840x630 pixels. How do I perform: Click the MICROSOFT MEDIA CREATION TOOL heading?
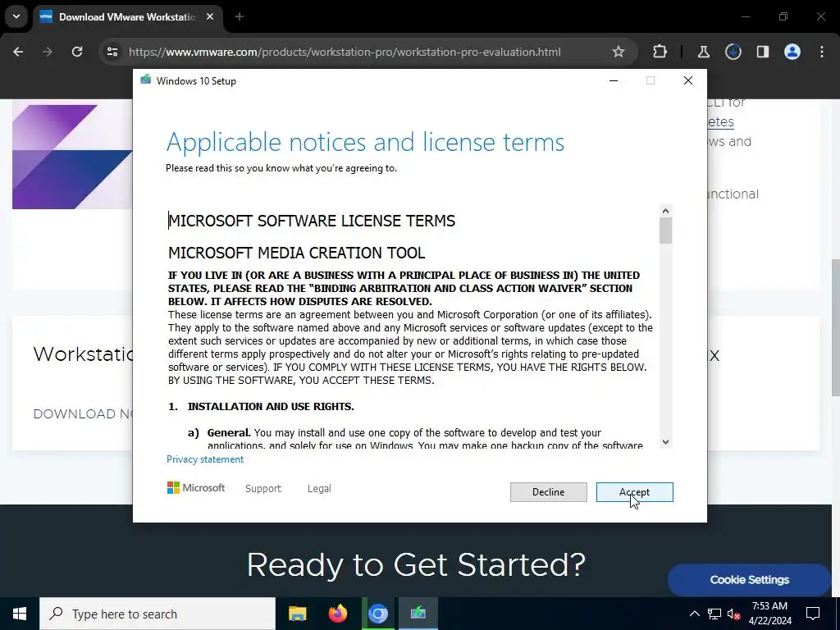point(296,253)
